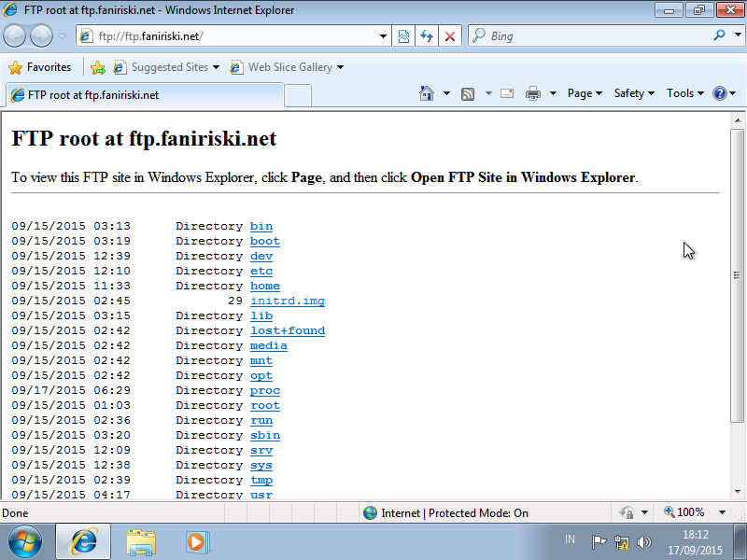Change zoom level using the 100% control
This screenshot has height=560, width=747.
[x=689, y=511]
